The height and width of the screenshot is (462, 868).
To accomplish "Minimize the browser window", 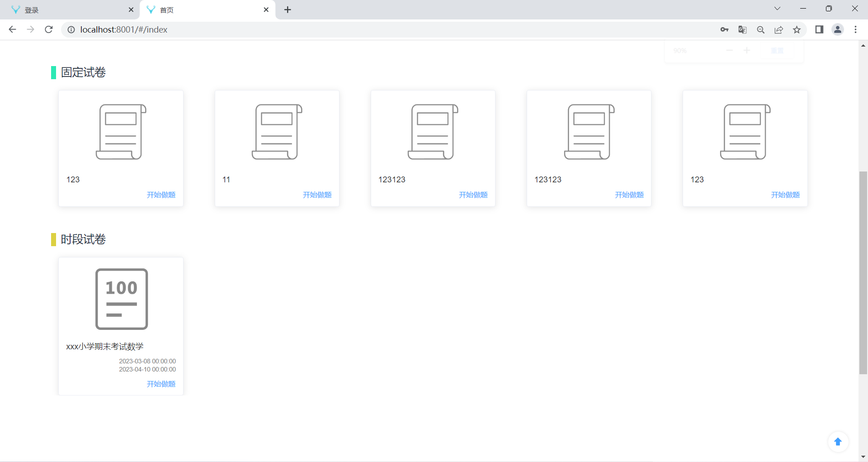I will point(803,9).
